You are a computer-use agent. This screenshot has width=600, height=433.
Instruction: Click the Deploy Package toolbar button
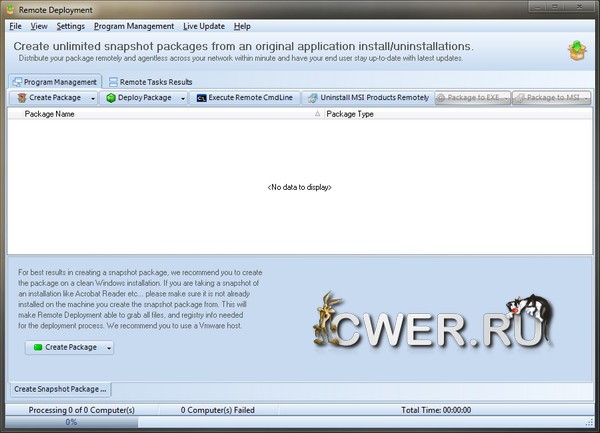pyautogui.click(x=139, y=98)
